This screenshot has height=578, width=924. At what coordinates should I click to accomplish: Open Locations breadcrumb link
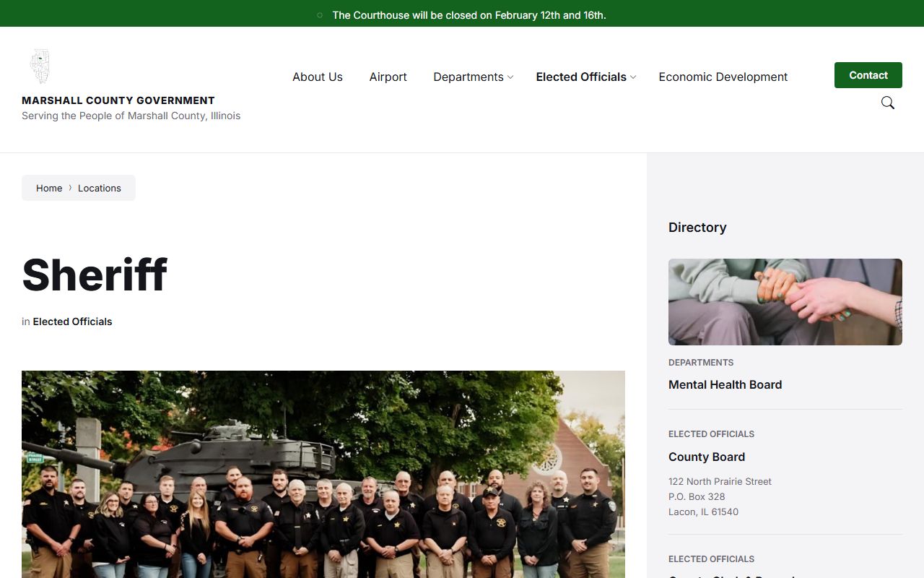(100, 188)
